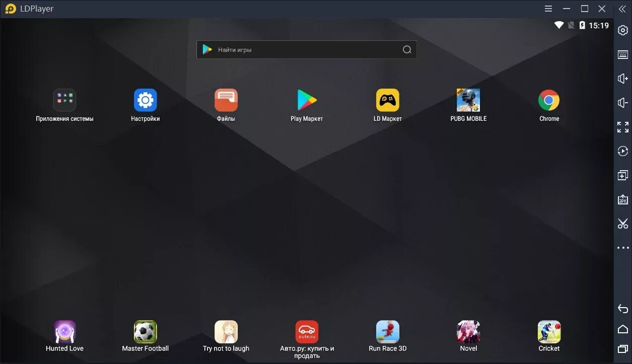Decrease volume with sidebar speaker minus
This screenshot has height=364, width=632.
[623, 103]
